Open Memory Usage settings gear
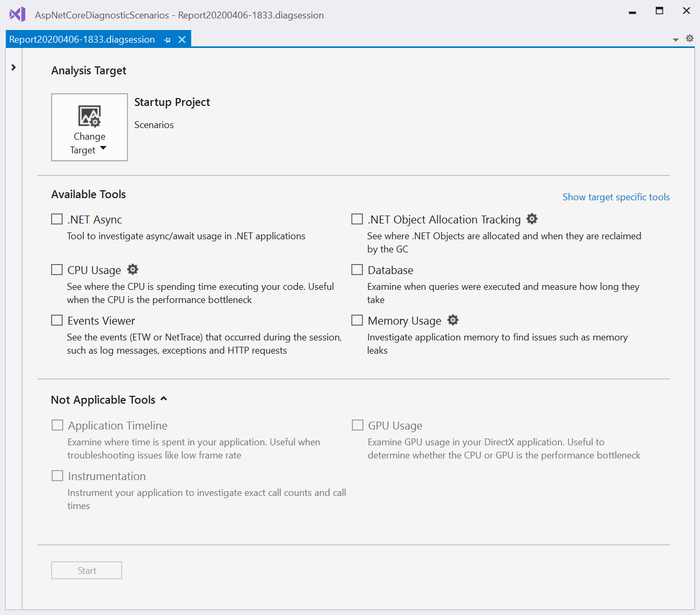The image size is (700, 615). (x=452, y=320)
